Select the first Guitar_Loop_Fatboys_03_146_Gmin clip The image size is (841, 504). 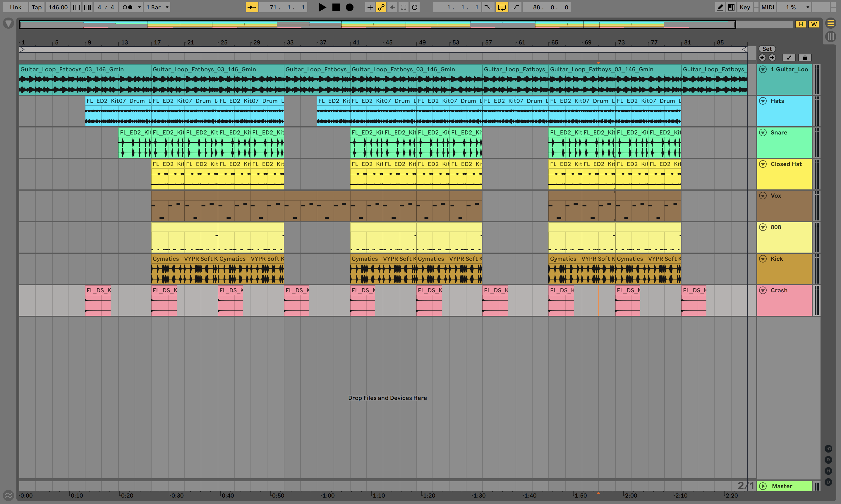tap(85, 80)
